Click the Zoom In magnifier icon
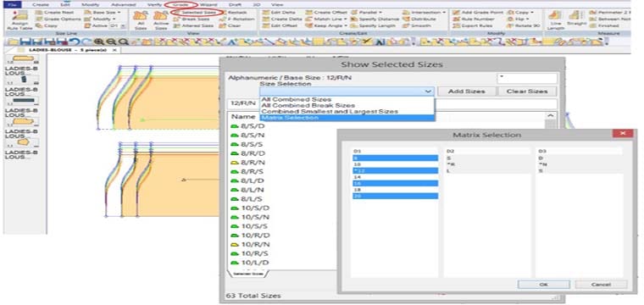This screenshot has width=644, height=305. (x=99, y=42)
